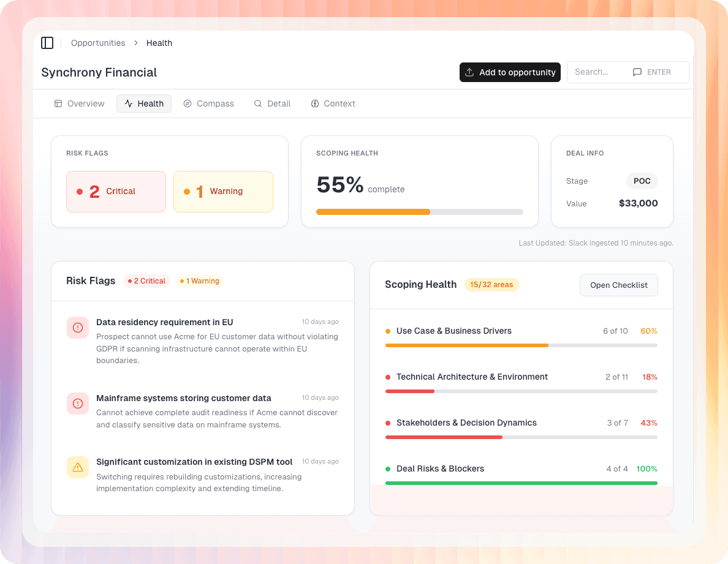Open the Overview tab
Image resolution: width=728 pixels, height=564 pixels.
[80, 103]
